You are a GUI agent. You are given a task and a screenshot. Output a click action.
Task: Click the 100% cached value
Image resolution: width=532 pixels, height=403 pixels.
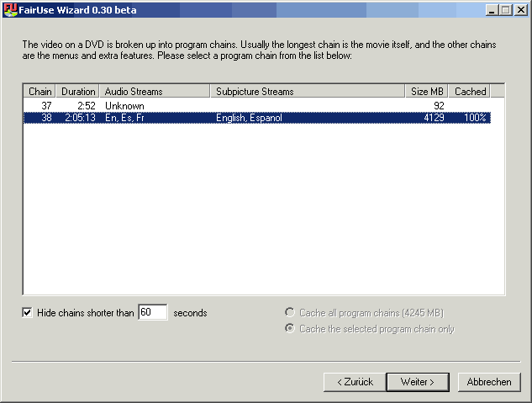[x=475, y=118]
